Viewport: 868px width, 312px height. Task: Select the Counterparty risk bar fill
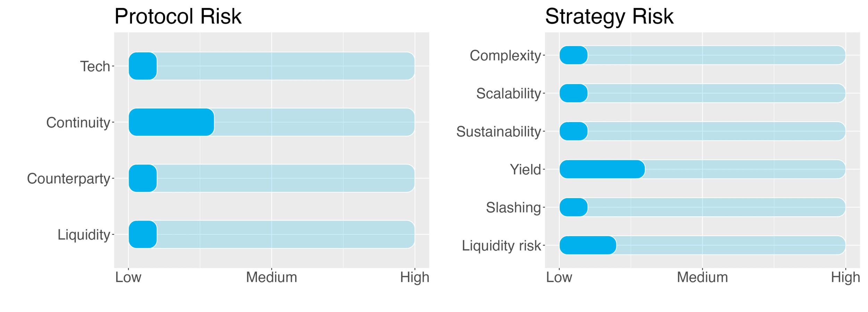143,178
